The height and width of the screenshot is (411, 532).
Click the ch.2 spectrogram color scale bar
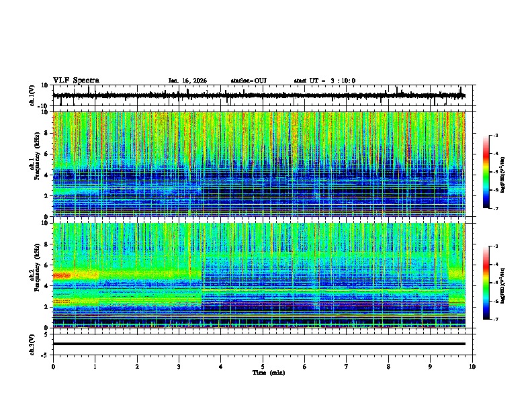[x=486, y=283]
